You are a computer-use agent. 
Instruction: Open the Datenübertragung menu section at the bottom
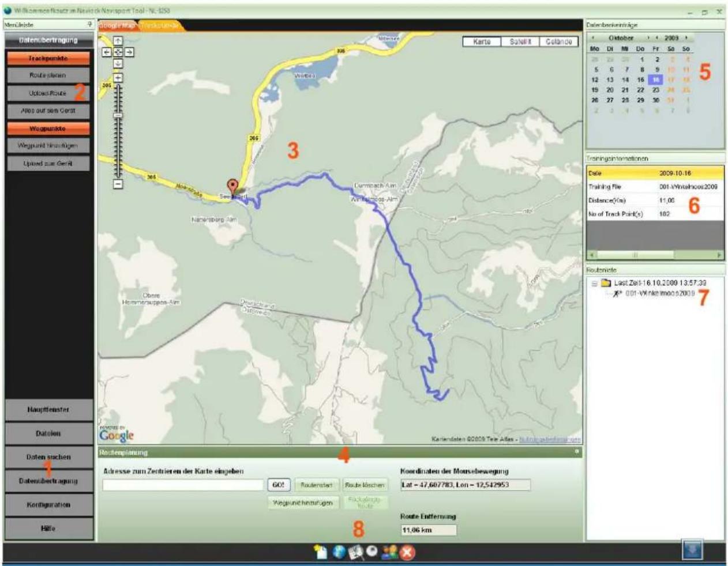(x=48, y=481)
